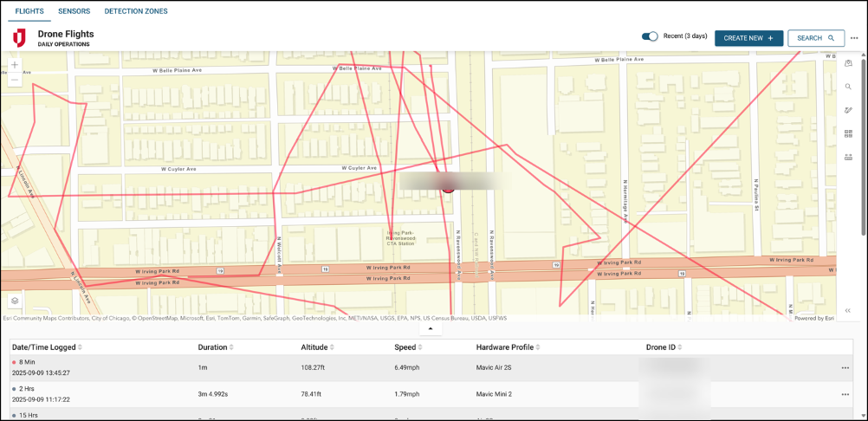Switch to the Sensors tab
The image size is (868, 421).
tap(74, 11)
